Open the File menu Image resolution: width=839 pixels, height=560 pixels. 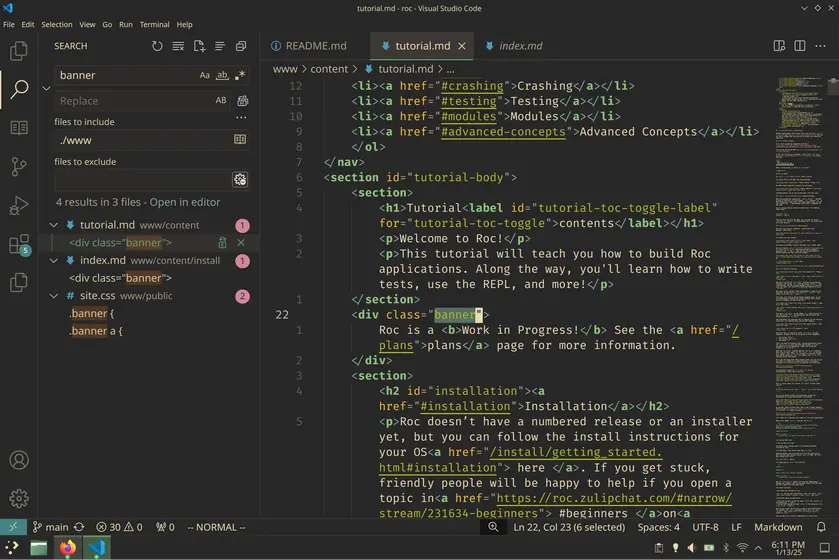point(9,25)
